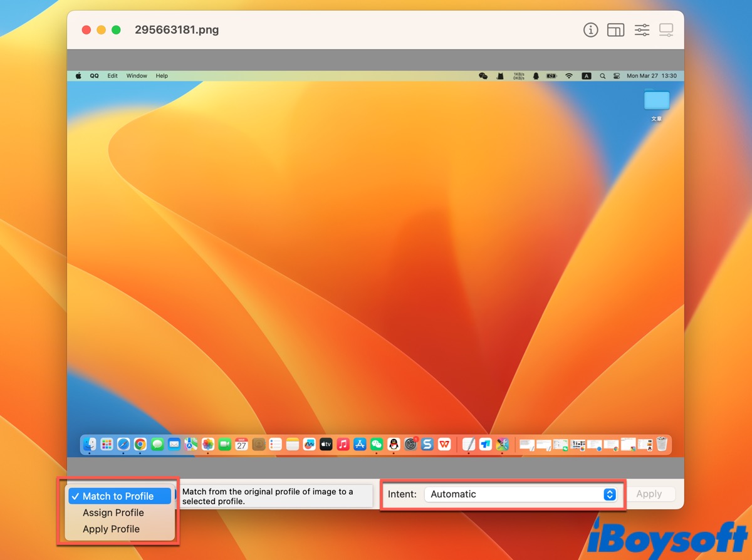Click Trash icon in the pictured Dock
Viewport: 752px width, 560px height.
tap(662, 444)
